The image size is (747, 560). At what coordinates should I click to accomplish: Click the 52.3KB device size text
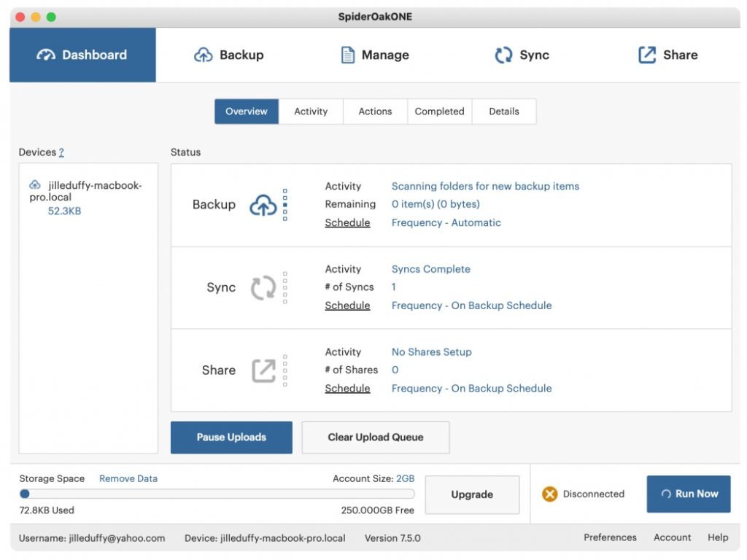coord(64,211)
